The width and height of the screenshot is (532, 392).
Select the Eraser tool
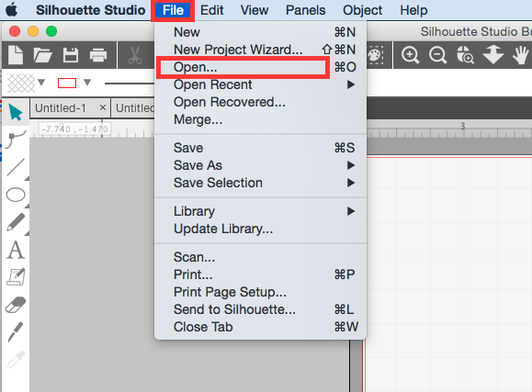(x=16, y=305)
